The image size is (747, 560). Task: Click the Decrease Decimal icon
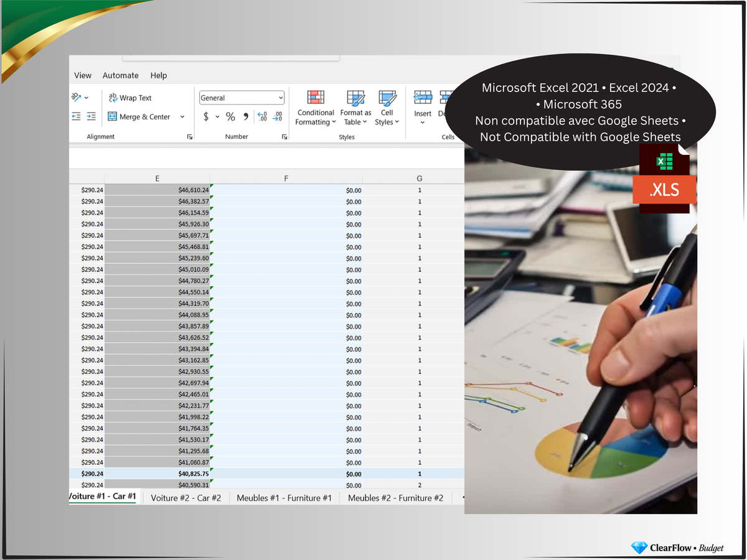coord(278,116)
